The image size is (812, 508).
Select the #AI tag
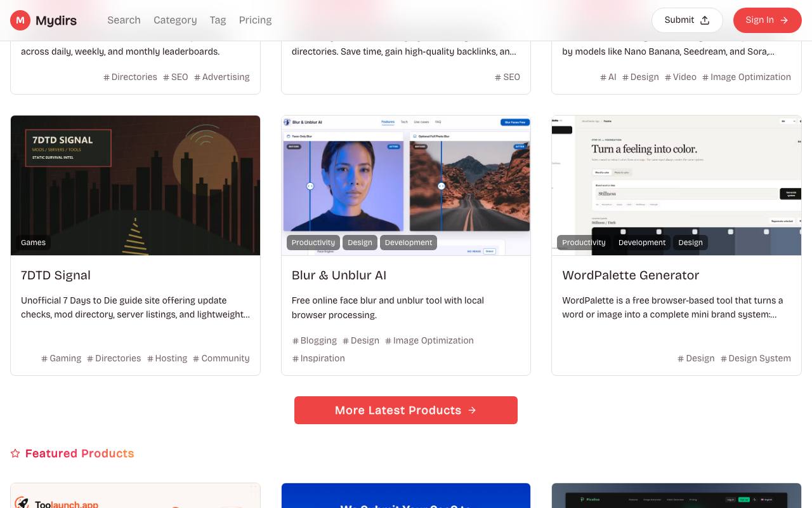608,77
